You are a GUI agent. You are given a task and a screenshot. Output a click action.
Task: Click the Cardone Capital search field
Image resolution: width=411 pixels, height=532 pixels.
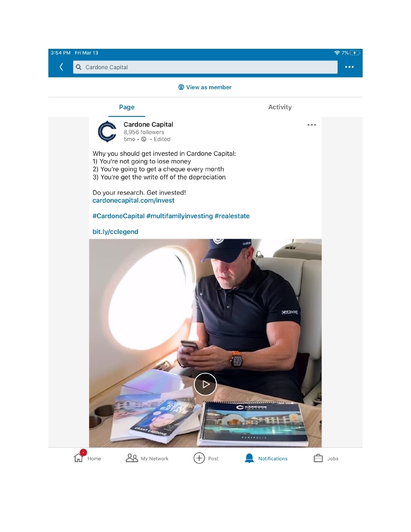205,67
